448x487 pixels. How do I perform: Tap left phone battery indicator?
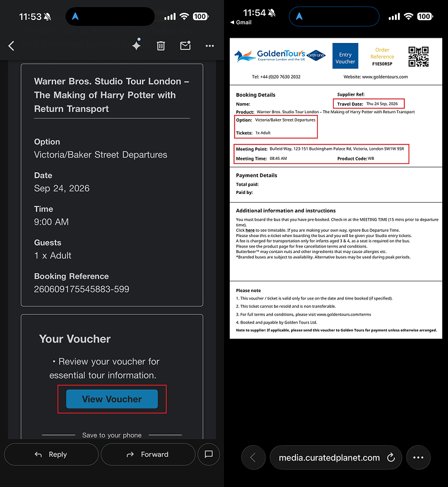click(200, 17)
